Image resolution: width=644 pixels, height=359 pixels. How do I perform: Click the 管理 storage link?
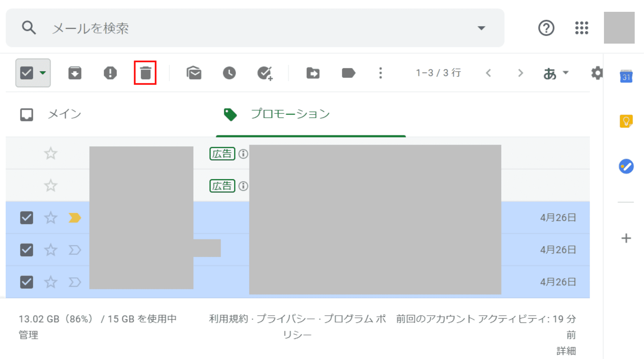tap(28, 335)
